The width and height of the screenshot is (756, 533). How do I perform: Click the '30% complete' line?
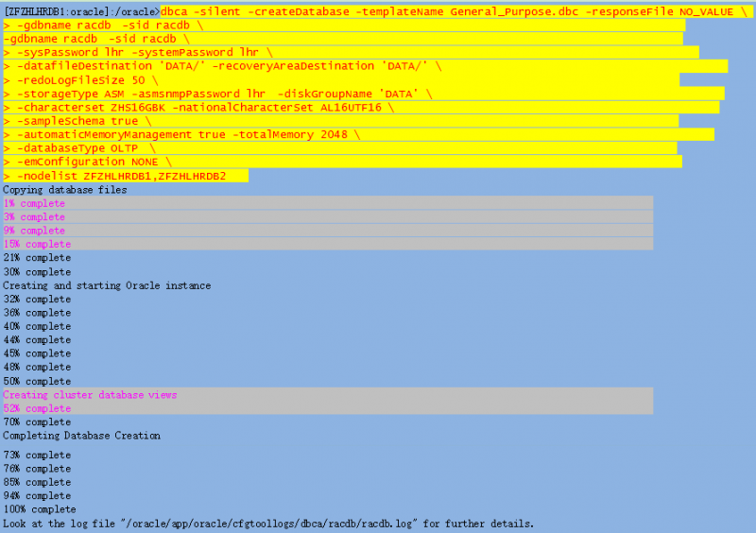(37, 271)
